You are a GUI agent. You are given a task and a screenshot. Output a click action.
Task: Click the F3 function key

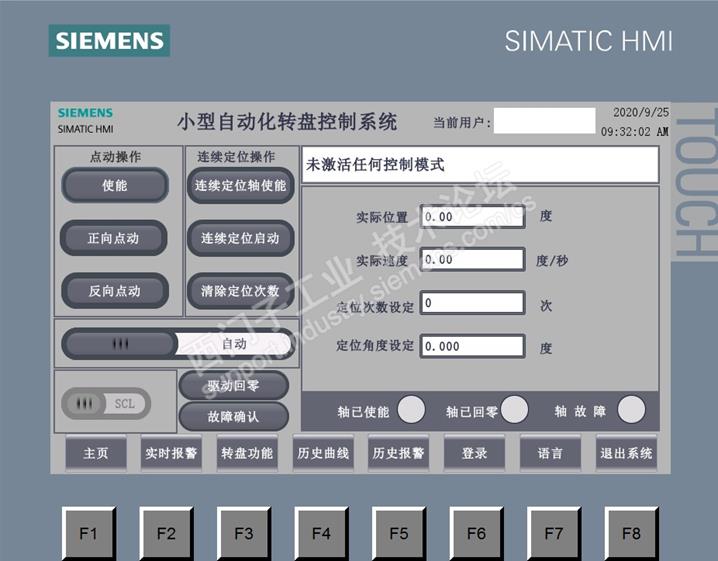(x=244, y=534)
